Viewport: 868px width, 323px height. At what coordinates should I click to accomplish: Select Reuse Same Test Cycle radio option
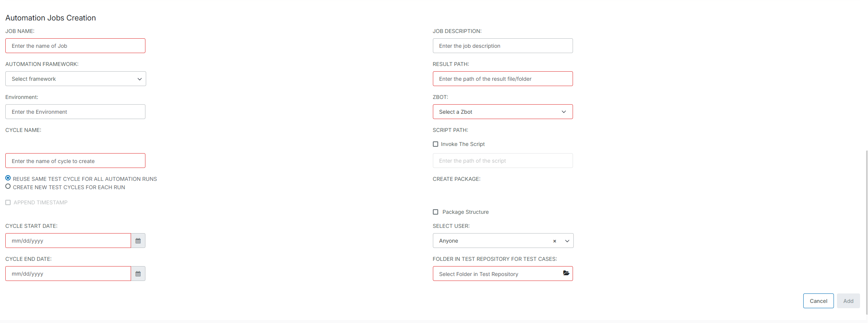(x=8, y=178)
